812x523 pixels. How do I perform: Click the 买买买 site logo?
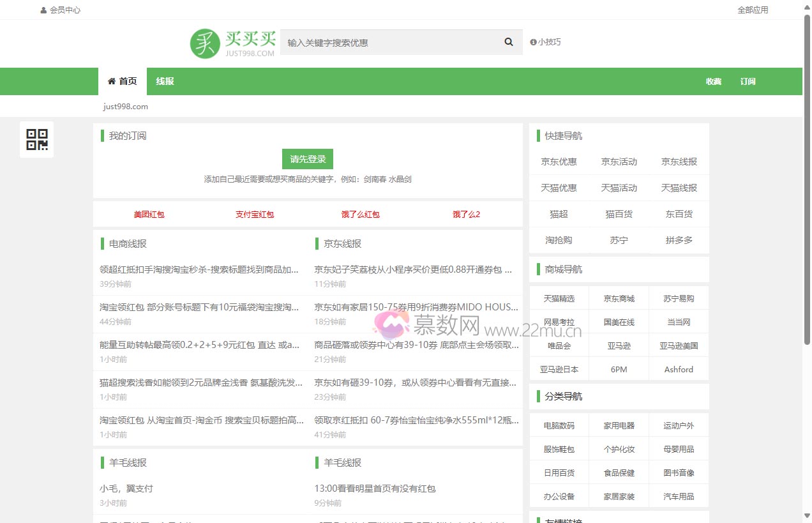232,43
